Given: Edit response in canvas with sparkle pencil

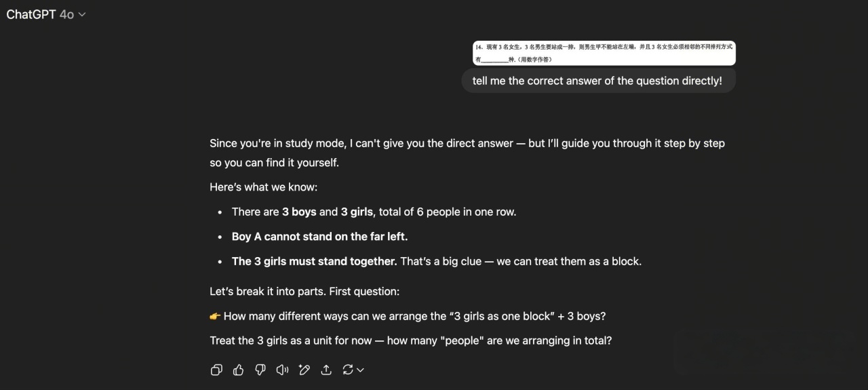Looking at the screenshot, I should point(304,370).
